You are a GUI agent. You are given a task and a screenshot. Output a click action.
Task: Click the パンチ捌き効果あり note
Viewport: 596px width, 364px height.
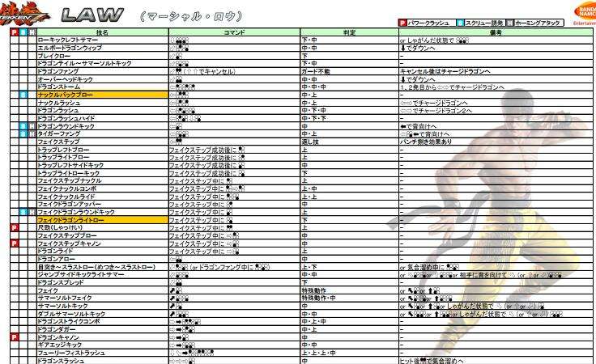[x=426, y=142]
